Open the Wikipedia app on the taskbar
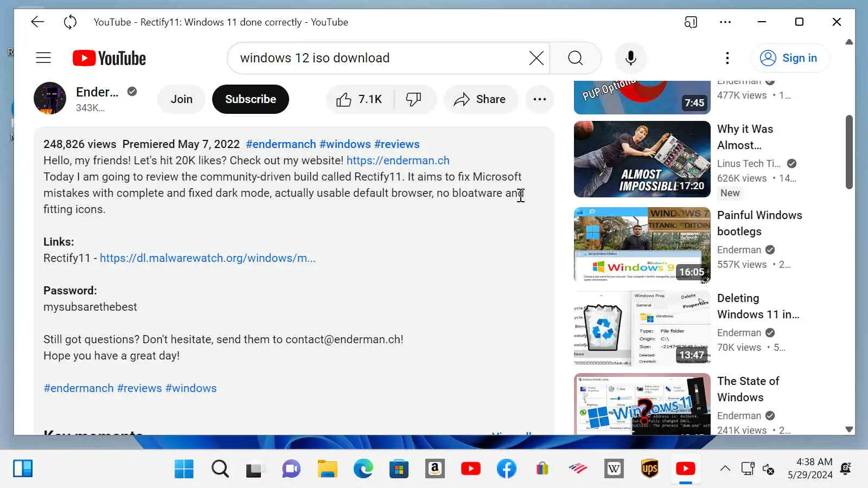The height and width of the screenshot is (488, 868). (x=614, y=469)
